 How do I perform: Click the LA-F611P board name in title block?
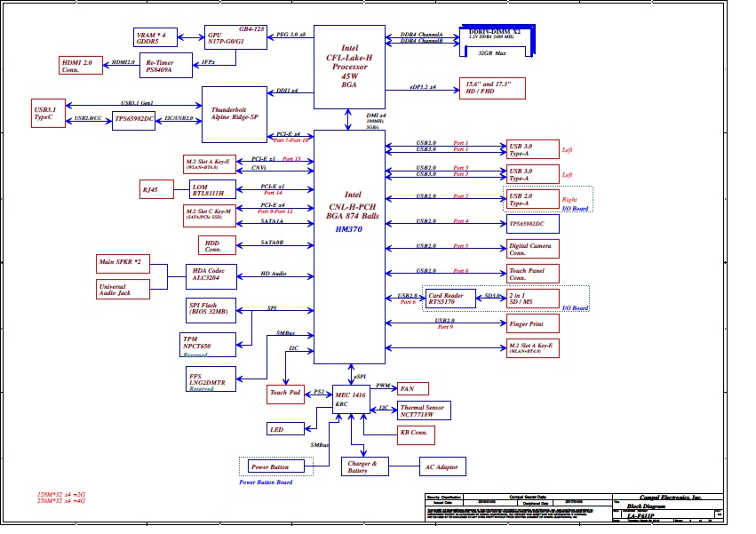(641, 516)
